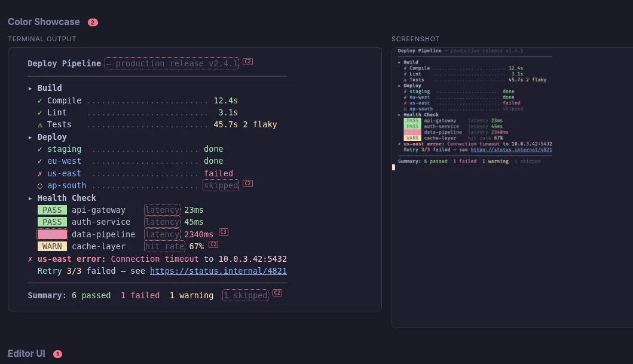Switch to the SCREENSHOT panel

[x=415, y=39]
